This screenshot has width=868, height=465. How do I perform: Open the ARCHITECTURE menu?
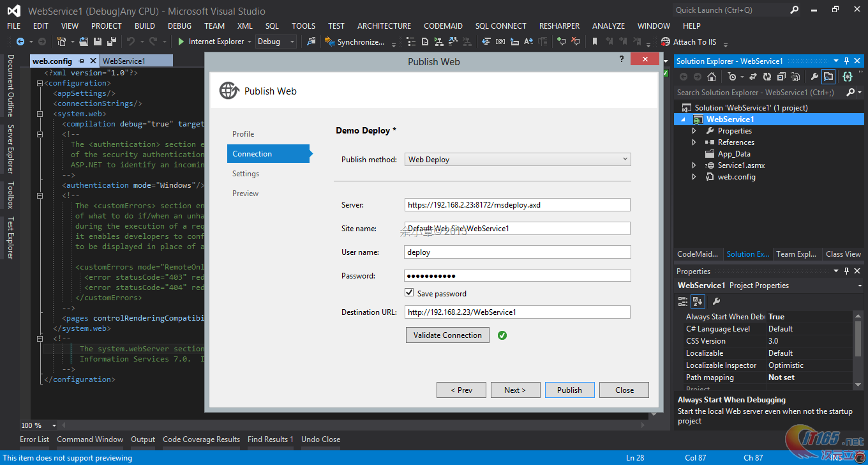(384, 26)
